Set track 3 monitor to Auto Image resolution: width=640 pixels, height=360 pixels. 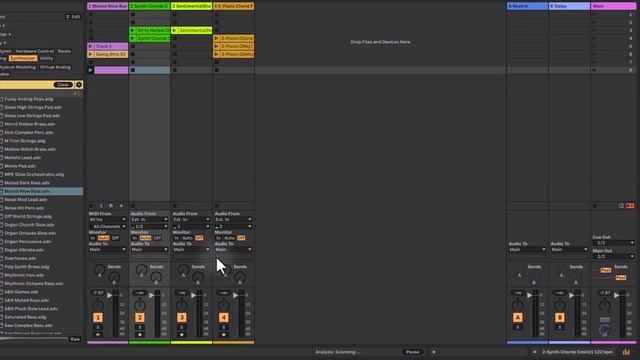coord(187,238)
